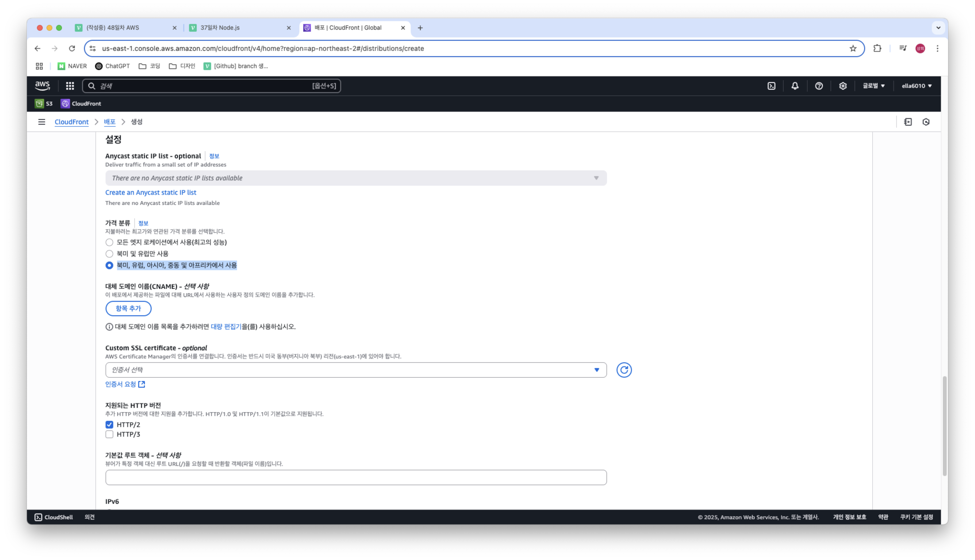Viewport: 975px width, 560px height.
Task: Go to the CloudFront breadcrumb
Action: [71, 122]
